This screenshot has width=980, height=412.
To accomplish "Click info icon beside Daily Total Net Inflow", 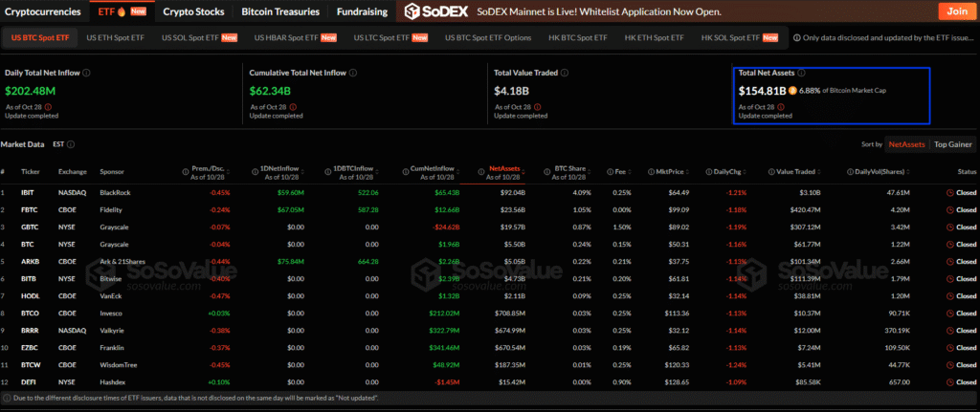I will point(86,73).
